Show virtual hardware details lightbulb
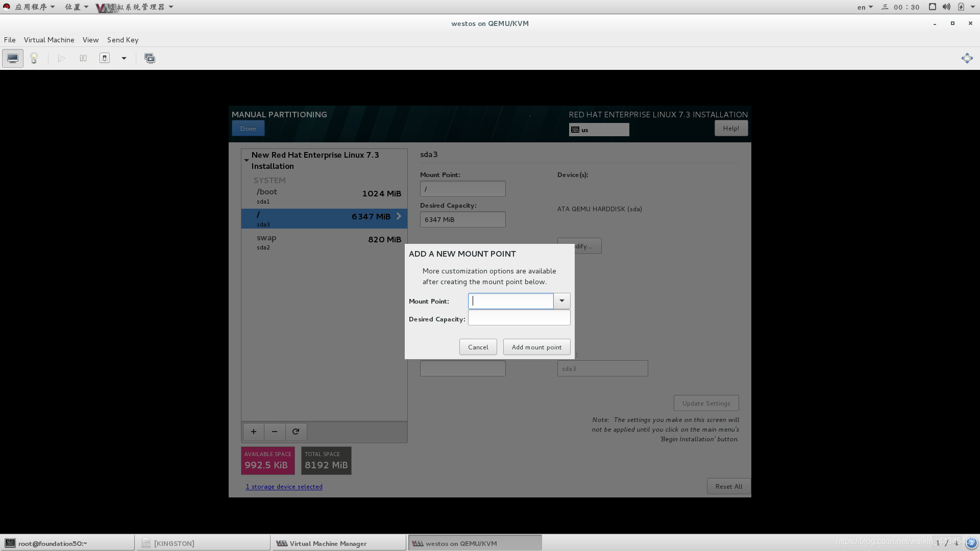The height and width of the screenshot is (551, 980). [x=34, y=58]
